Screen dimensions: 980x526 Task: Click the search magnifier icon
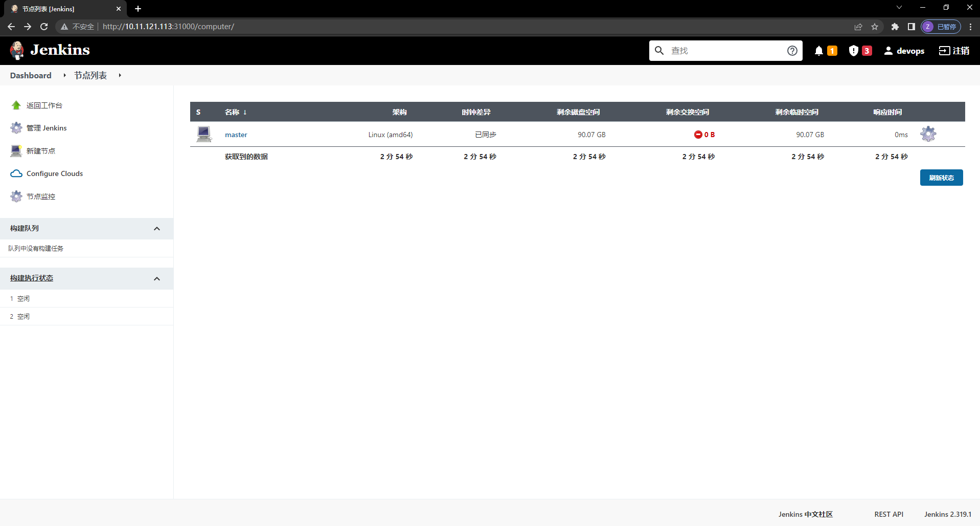click(x=659, y=51)
